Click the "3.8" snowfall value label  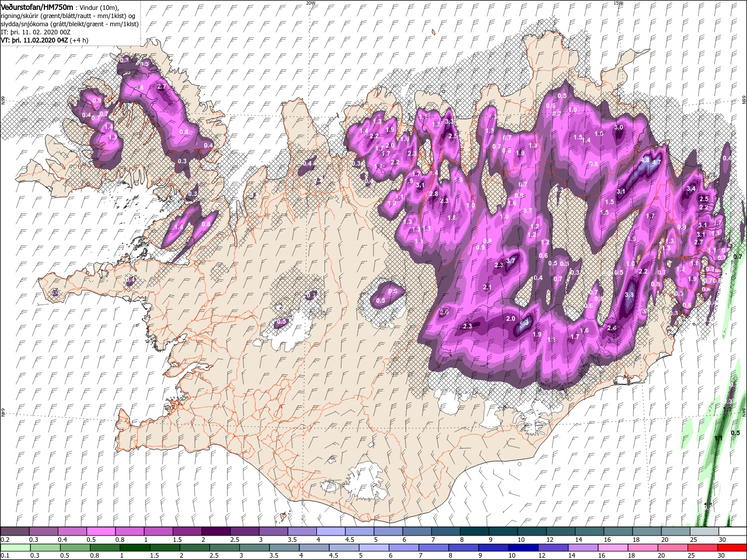(x=629, y=295)
